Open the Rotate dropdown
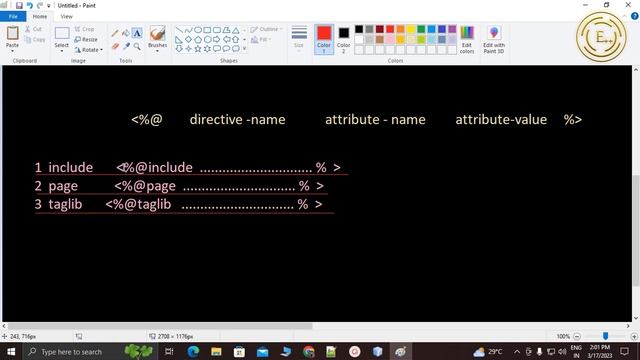Image resolution: width=640 pixels, height=360 pixels. point(89,50)
